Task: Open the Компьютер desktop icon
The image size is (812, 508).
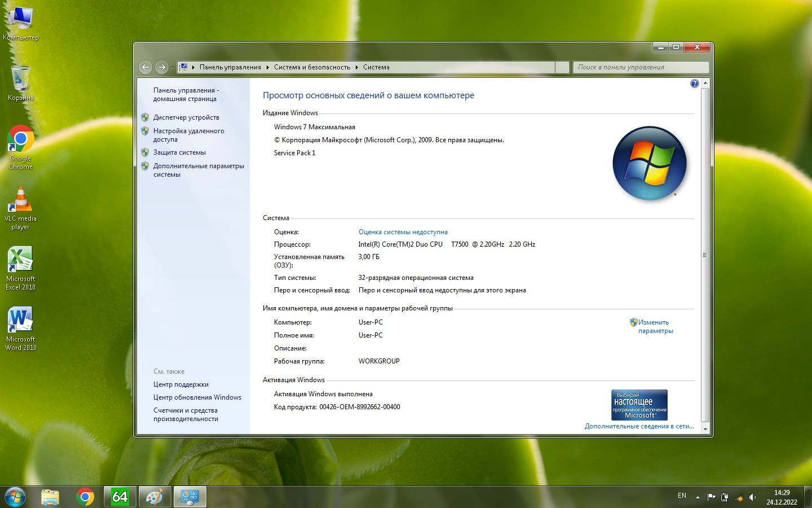Action: pyautogui.click(x=21, y=23)
